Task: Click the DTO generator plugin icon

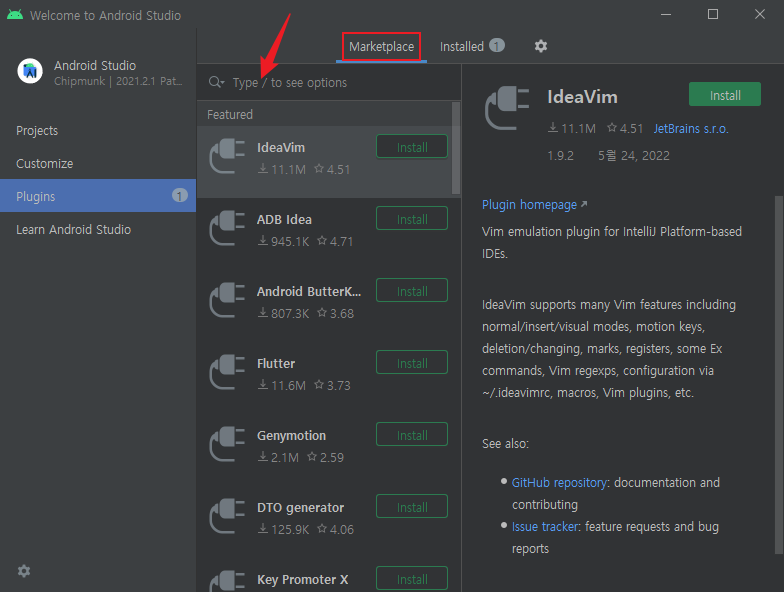Action: tap(227, 516)
